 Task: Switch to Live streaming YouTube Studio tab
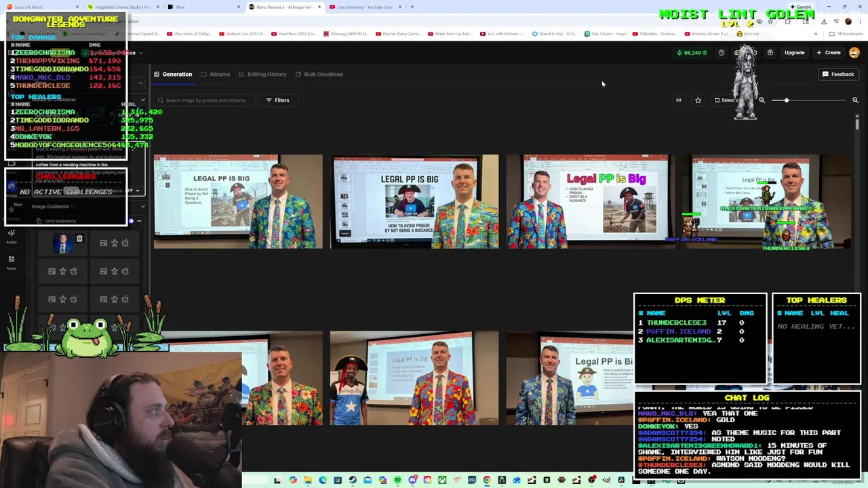pyautogui.click(x=364, y=7)
